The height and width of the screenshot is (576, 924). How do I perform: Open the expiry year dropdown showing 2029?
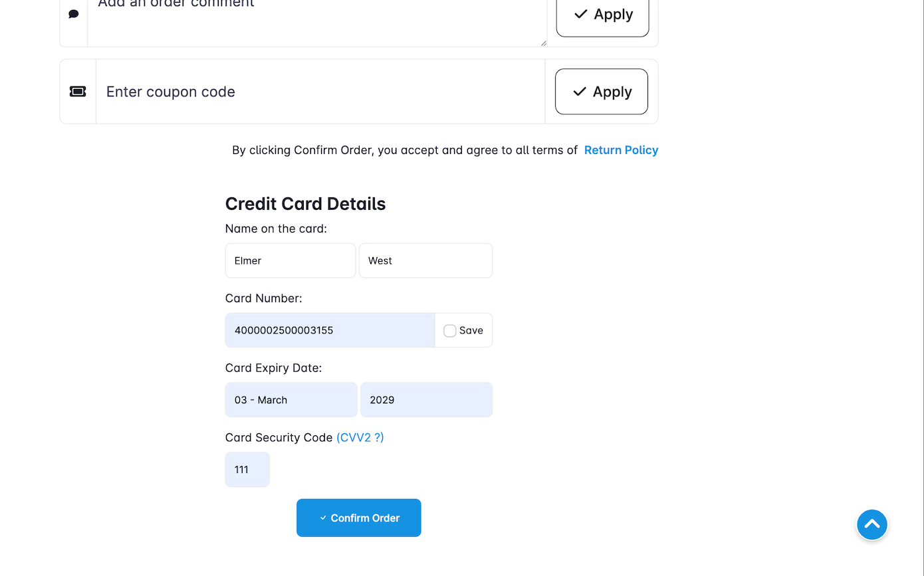426,400
